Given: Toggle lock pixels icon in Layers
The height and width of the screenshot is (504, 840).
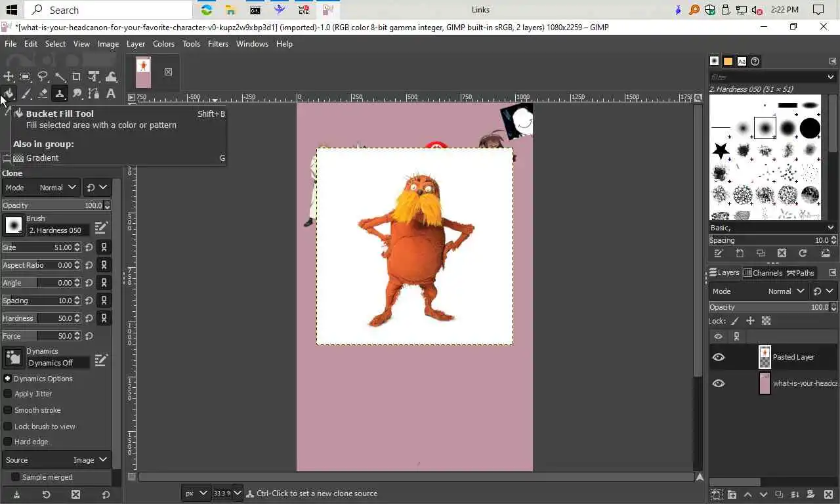Looking at the screenshot, I should coord(735,321).
